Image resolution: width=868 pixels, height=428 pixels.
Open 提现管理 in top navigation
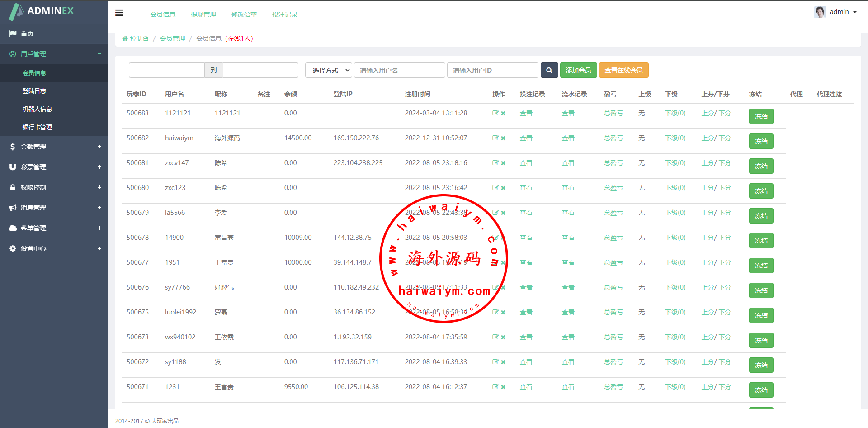point(203,14)
